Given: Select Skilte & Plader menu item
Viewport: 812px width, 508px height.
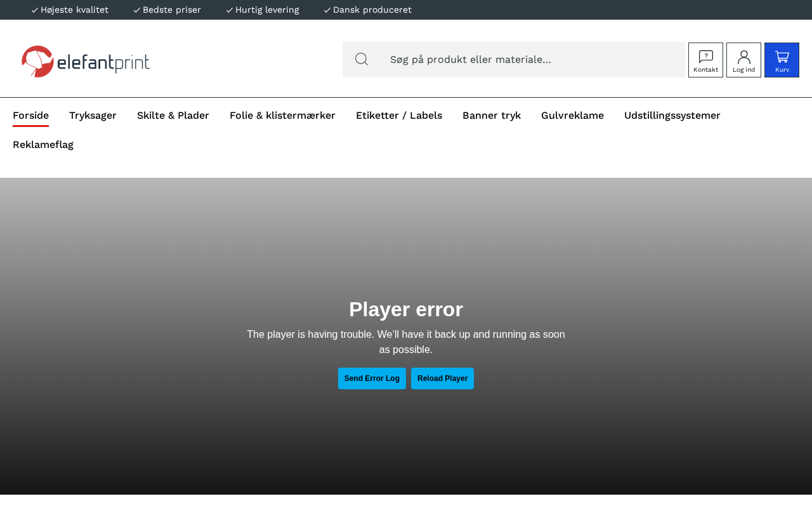Looking at the screenshot, I should (173, 116).
